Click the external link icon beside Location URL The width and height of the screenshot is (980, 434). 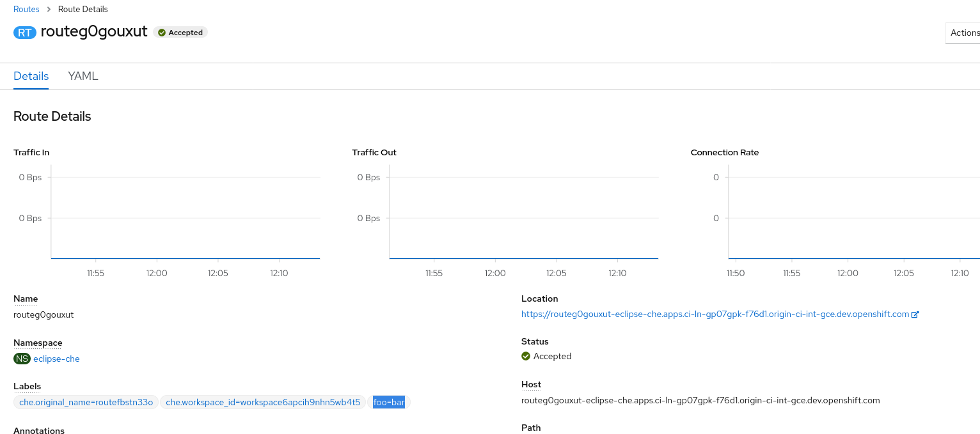pyautogui.click(x=915, y=314)
